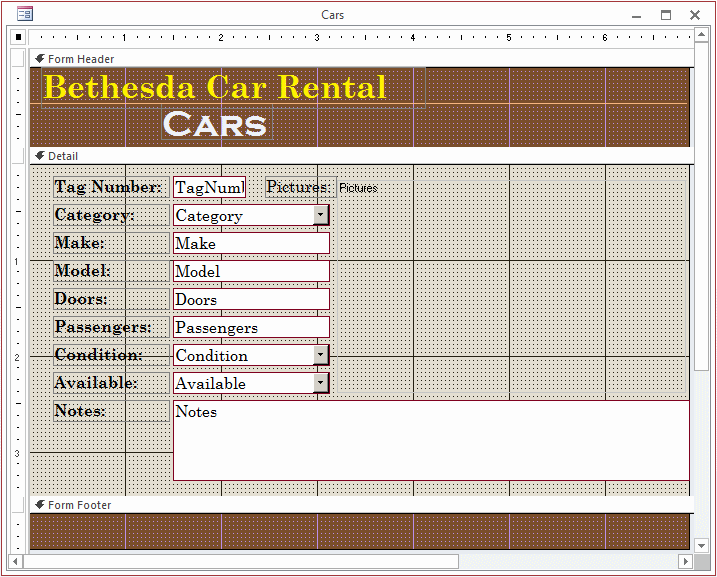
Task: Click the horizontal scrollbar right arrow
Action: click(x=685, y=561)
